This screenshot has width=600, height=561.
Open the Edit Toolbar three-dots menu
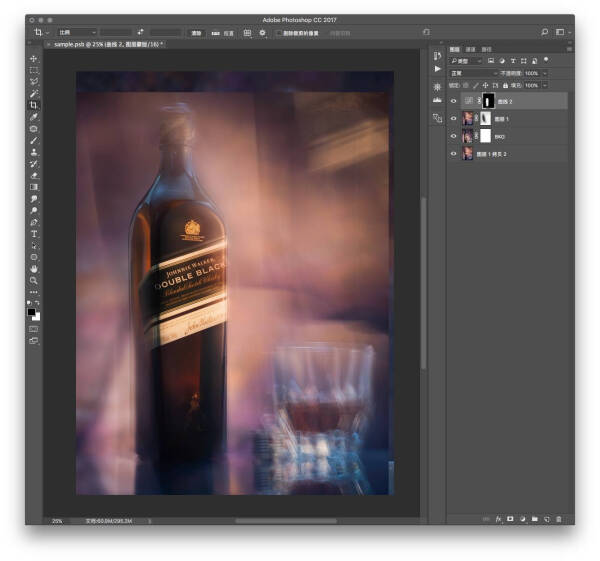tap(34, 292)
